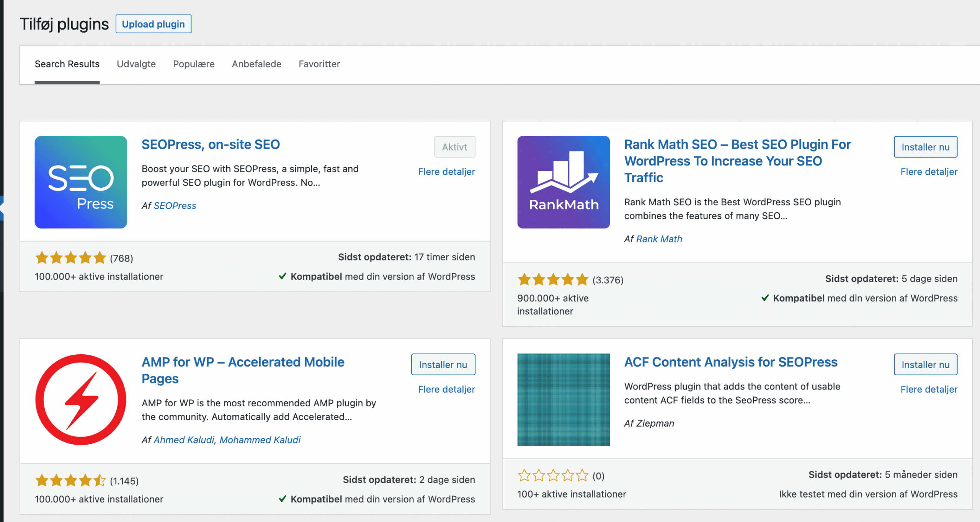Screen dimensions: 980x522
Task: Click the Aktivt button for SEOPress
Action: pyautogui.click(x=455, y=147)
